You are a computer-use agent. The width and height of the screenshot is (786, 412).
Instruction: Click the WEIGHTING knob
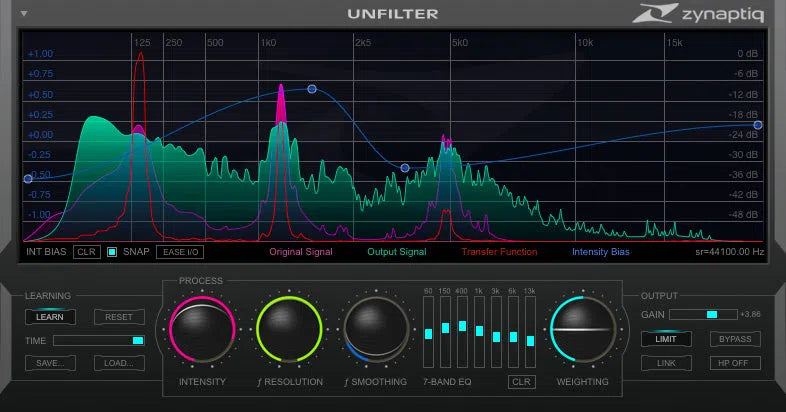coord(582,329)
